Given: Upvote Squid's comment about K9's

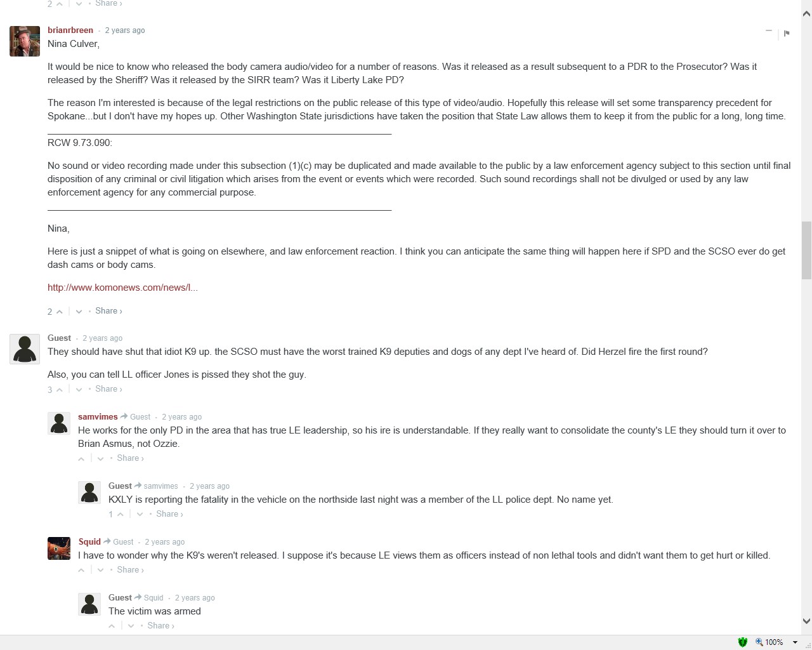Looking at the screenshot, I should [81, 570].
